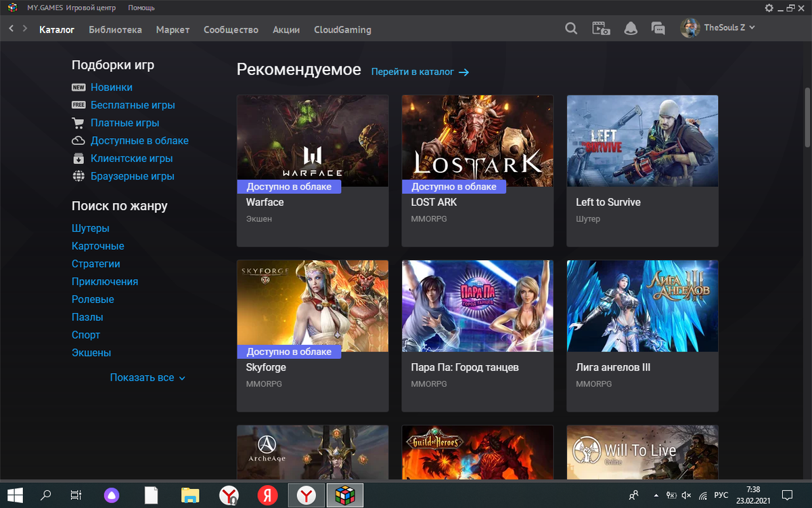Filter by Стратегии genre
Image resolution: width=812 pixels, height=508 pixels.
tap(96, 263)
